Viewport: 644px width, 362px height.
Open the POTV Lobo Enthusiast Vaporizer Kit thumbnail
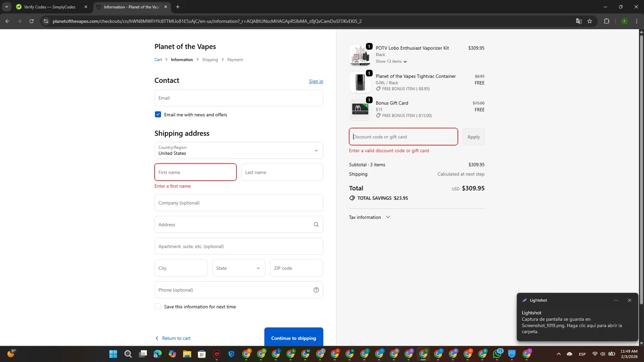[360, 55]
